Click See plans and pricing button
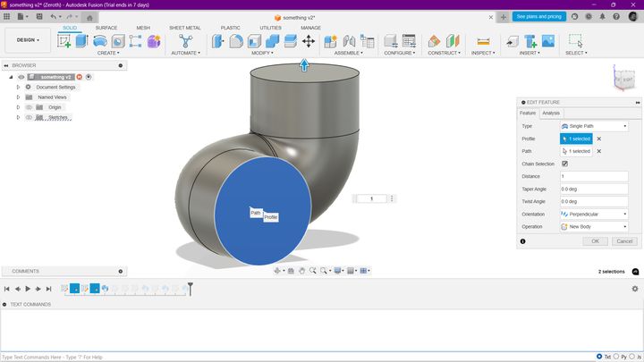 (x=538, y=16)
